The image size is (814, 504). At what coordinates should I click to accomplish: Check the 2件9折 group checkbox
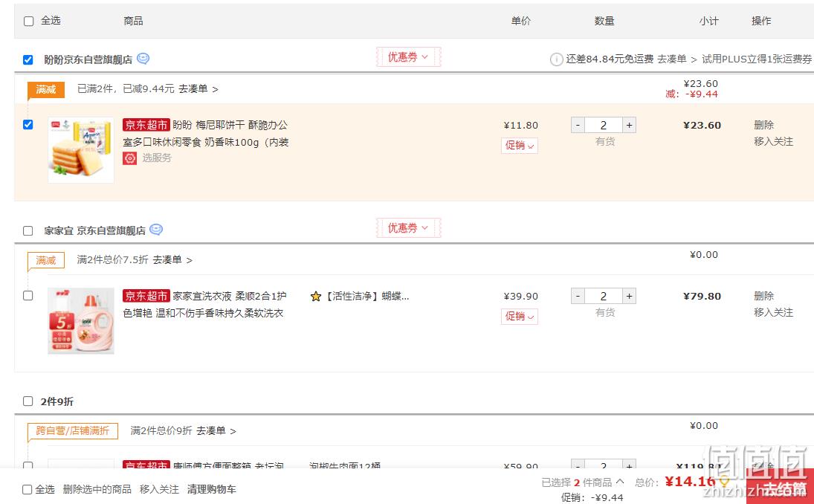coord(28,401)
